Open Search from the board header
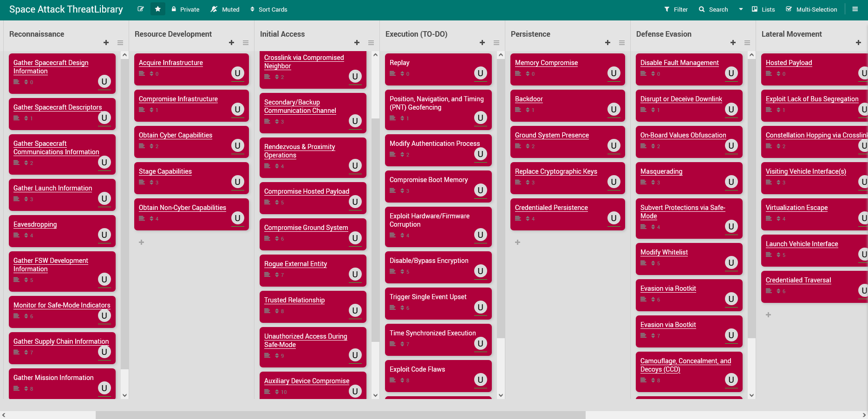 (x=713, y=9)
